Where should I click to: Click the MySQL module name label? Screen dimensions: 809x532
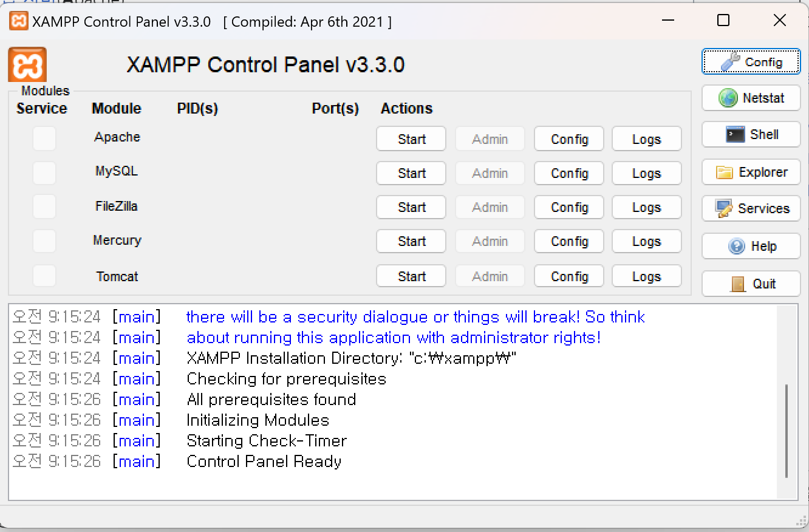point(117,171)
